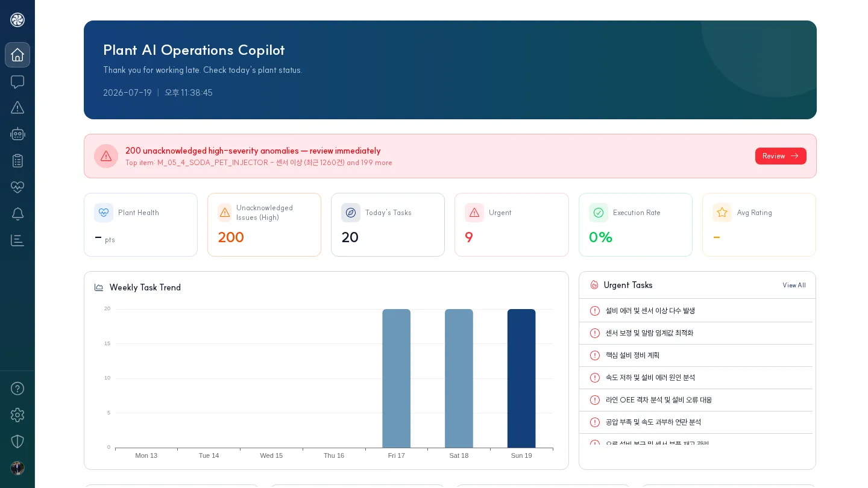This screenshot has width=868, height=488.
Task: Open the warning triangle alerts sidebar icon
Action: (x=17, y=108)
